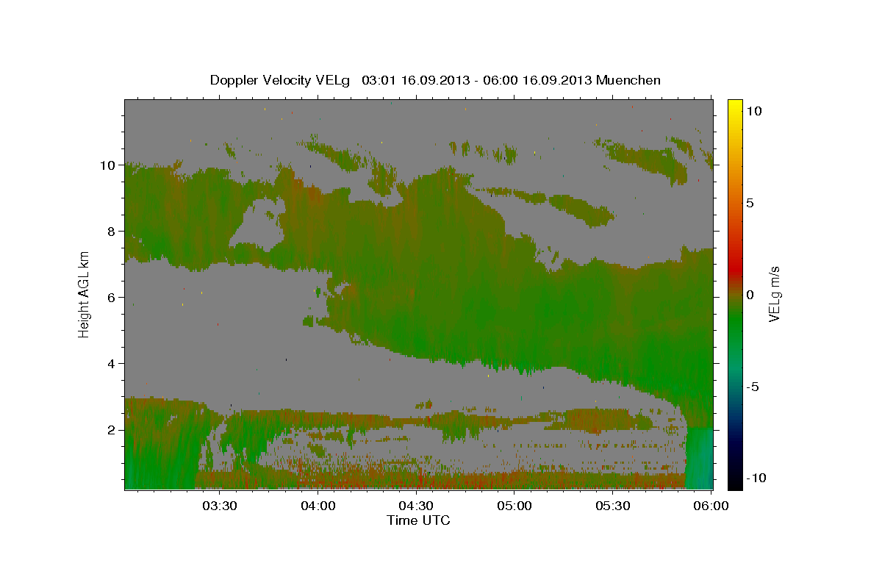Click the '05:00' time tick label

514,506
